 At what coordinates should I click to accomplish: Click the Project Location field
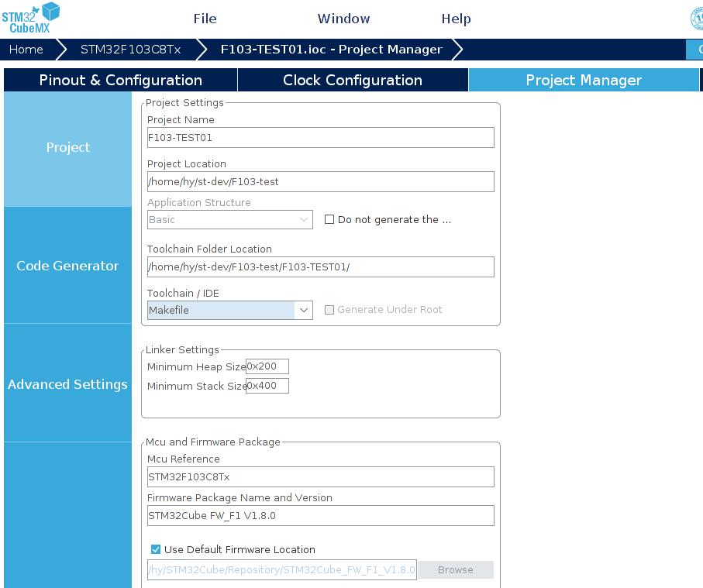[x=321, y=181]
